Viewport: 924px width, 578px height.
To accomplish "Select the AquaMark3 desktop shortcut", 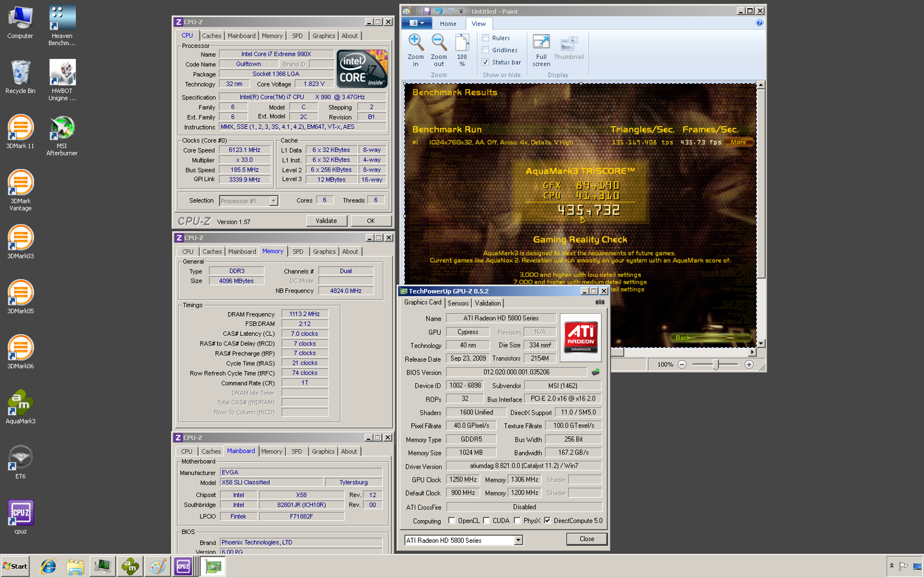I will pos(20,407).
